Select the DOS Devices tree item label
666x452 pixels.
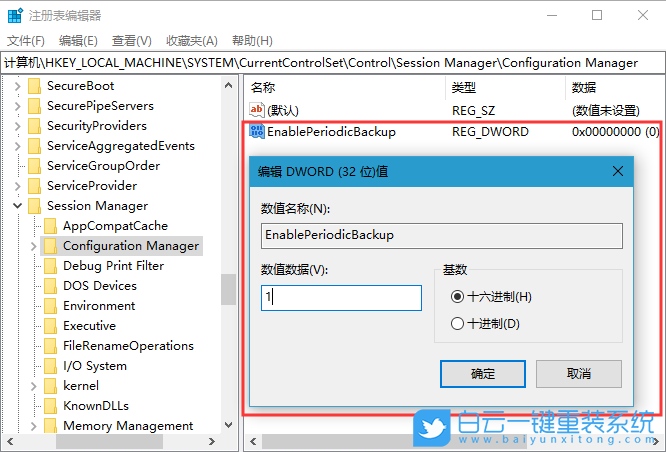coord(100,286)
